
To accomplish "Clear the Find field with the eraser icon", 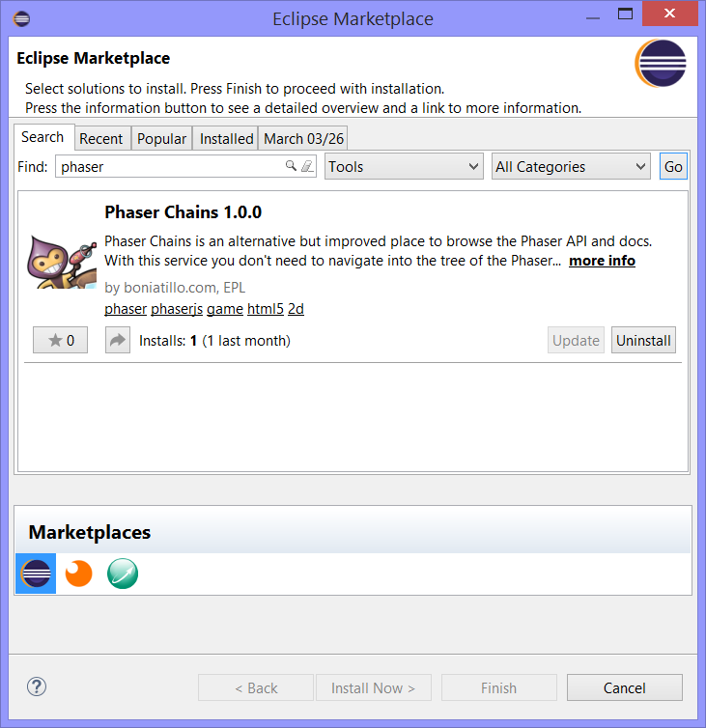I will (x=307, y=166).
